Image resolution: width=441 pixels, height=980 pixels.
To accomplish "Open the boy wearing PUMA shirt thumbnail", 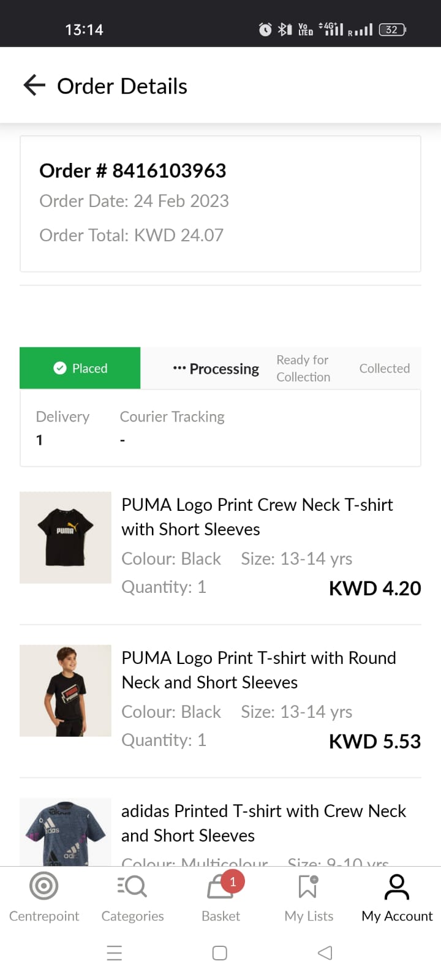I will 66,690.
